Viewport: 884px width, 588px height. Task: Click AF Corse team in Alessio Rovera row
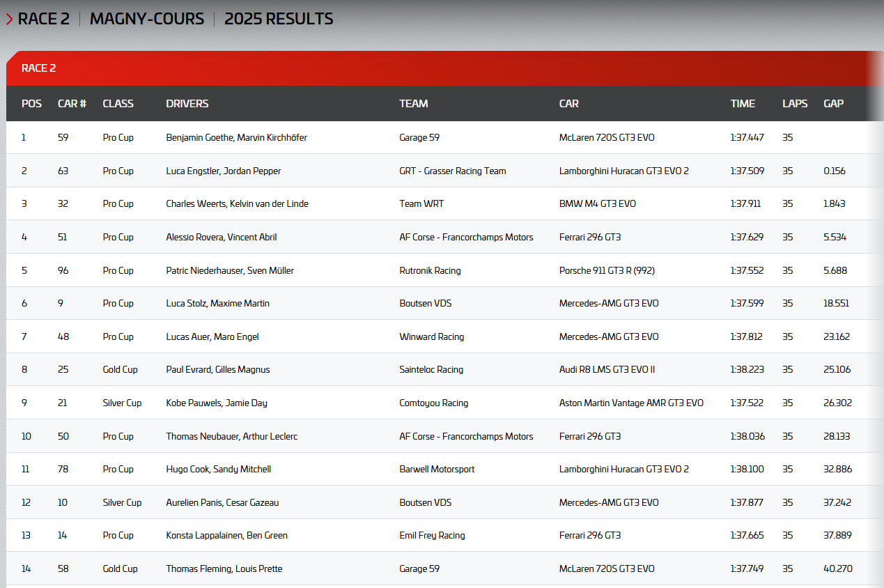(466, 238)
